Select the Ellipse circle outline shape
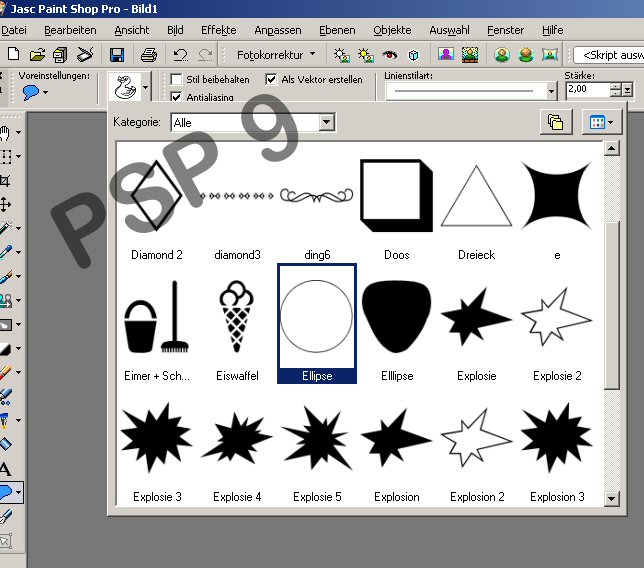 tap(317, 323)
